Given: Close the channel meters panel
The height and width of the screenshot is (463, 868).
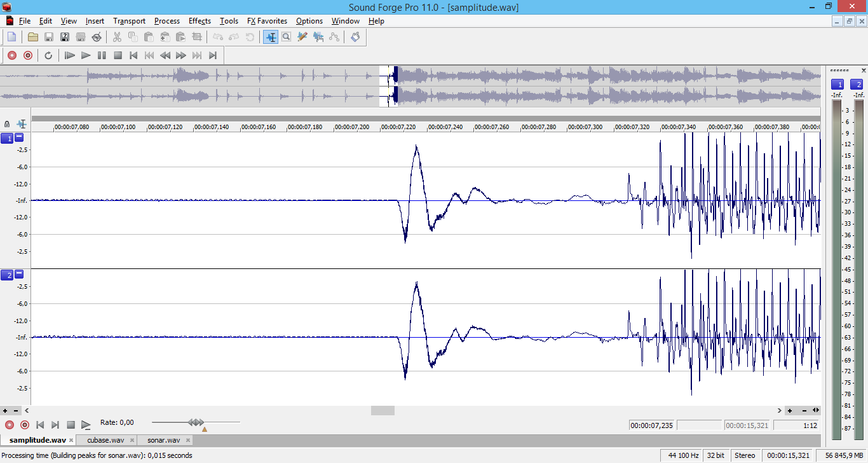Looking at the screenshot, I should (864, 70).
